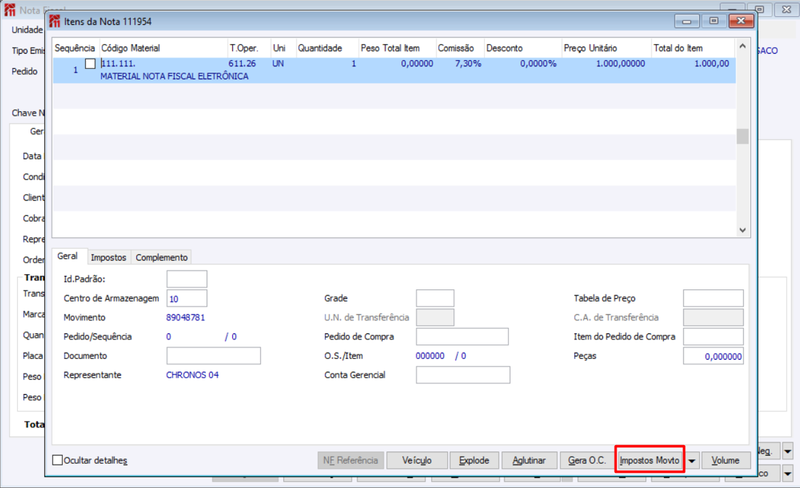The height and width of the screenshot is (488, 800).
Task: Click the Volume button
Action: pyautogui.click(x=726, y=460)
